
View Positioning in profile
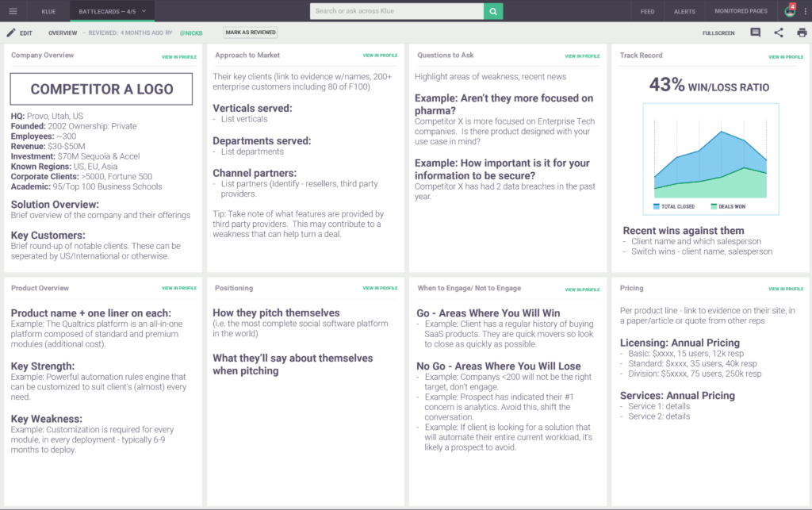pyautogui.click(x=380, y=288)
